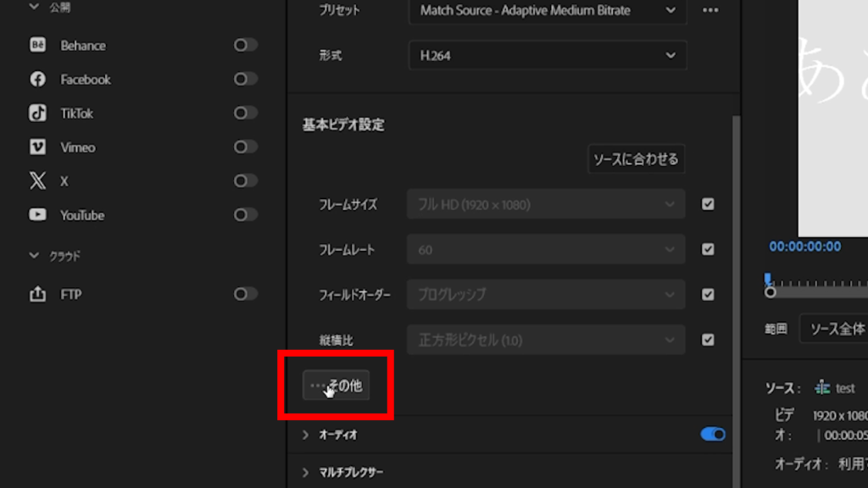Toggle X publishing switch

click(245, 181)
